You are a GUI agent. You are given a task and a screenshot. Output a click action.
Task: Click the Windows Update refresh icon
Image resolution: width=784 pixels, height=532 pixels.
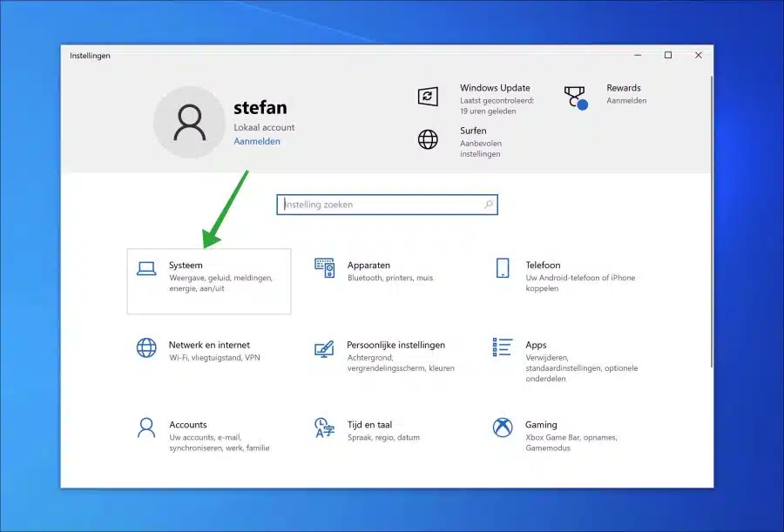pos(428,97)
